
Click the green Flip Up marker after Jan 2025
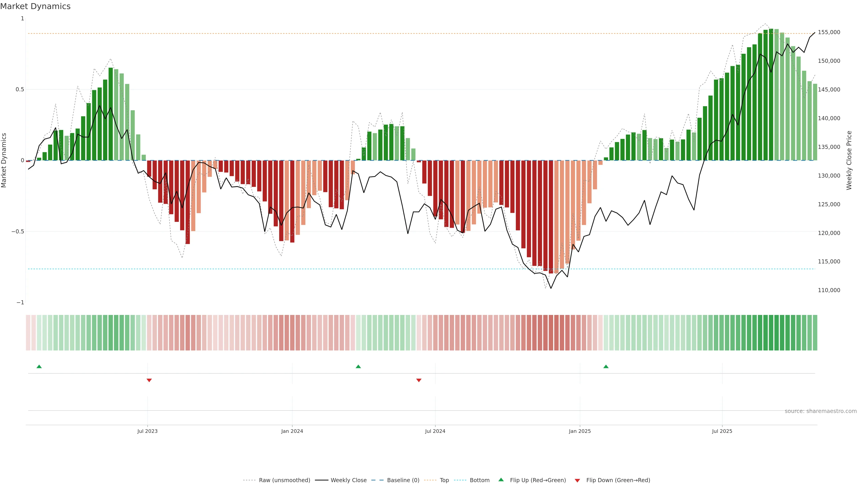606,366
